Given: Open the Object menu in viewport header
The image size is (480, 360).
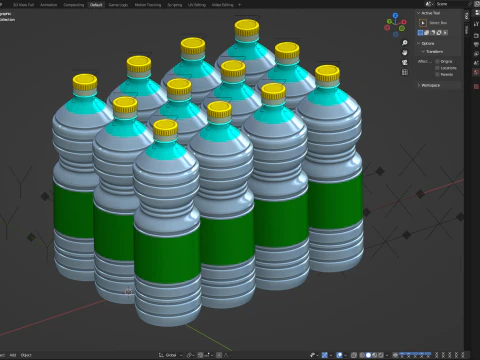Looking at the screenshot, I should pos(26,355).
